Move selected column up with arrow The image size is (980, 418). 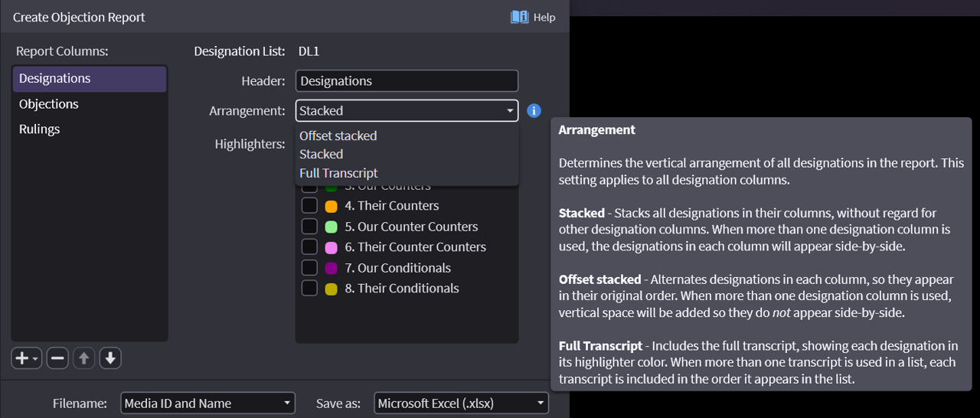click(x=83, y=358)
